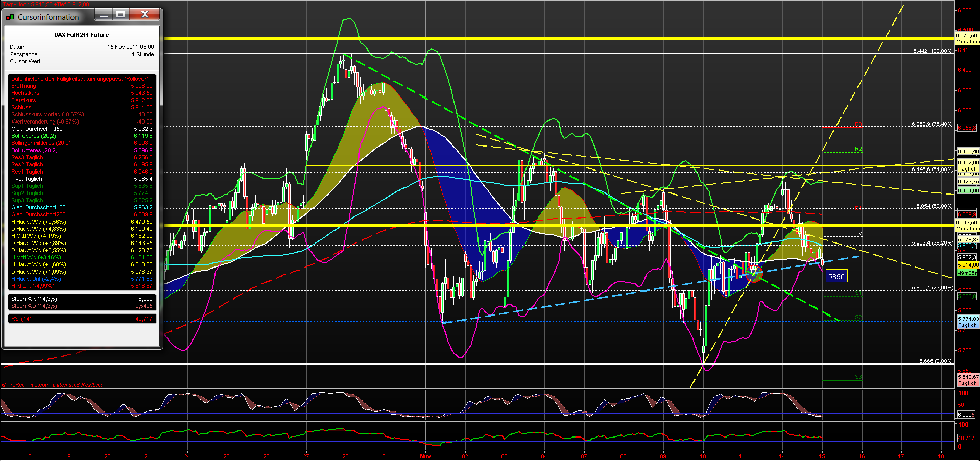Click the R2 resistance label near right axis
Screen dimensions: 980x461
[858, 150]
